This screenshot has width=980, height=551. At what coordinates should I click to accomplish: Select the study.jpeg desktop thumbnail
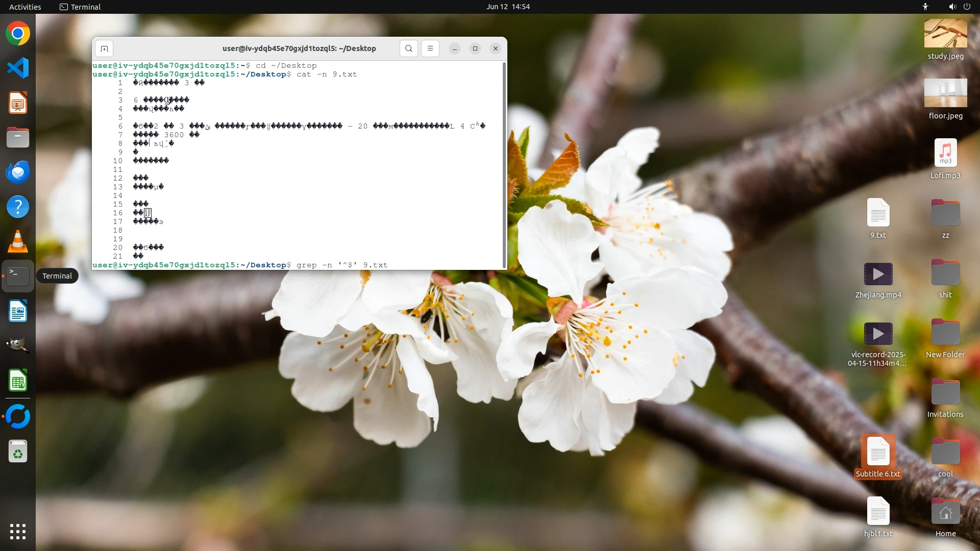click(945, 34)
